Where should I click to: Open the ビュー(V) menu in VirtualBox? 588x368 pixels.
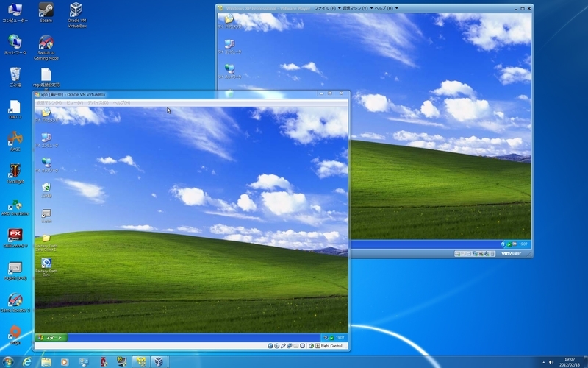point(75,102)
